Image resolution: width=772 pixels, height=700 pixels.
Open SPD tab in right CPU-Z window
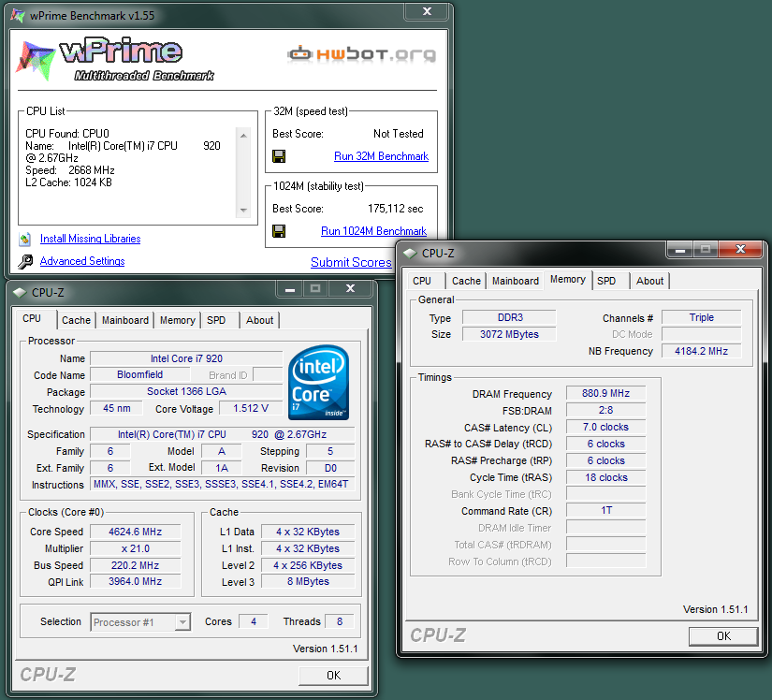(606, 281)
